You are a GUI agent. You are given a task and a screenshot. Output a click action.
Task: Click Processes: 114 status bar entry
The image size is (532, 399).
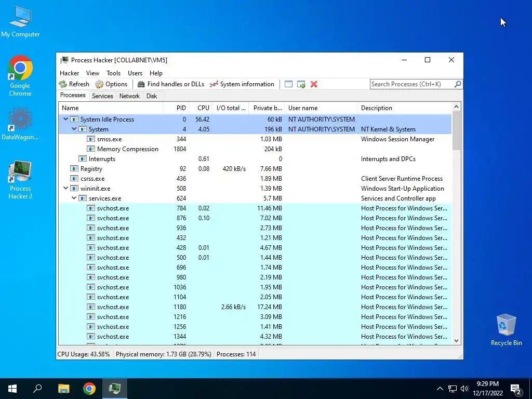click(236, 354)
